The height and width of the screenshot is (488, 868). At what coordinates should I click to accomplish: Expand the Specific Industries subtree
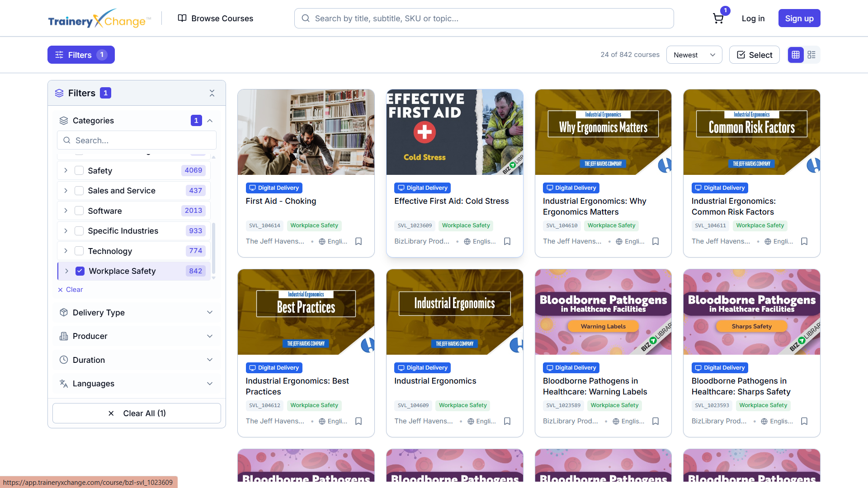(66, 231)
